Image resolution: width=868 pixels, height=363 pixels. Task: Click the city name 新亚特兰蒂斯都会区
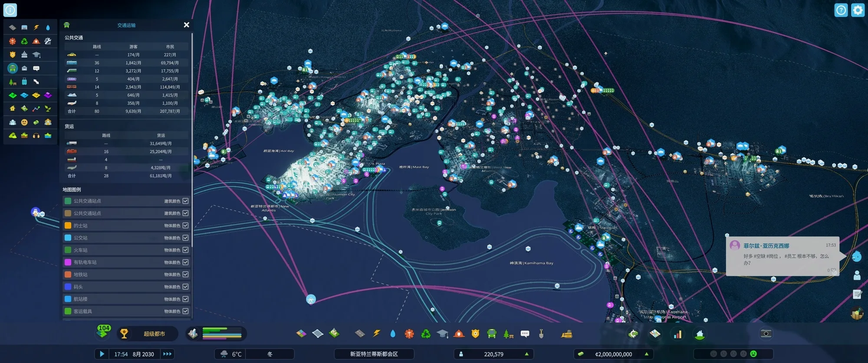click(374, 354)
